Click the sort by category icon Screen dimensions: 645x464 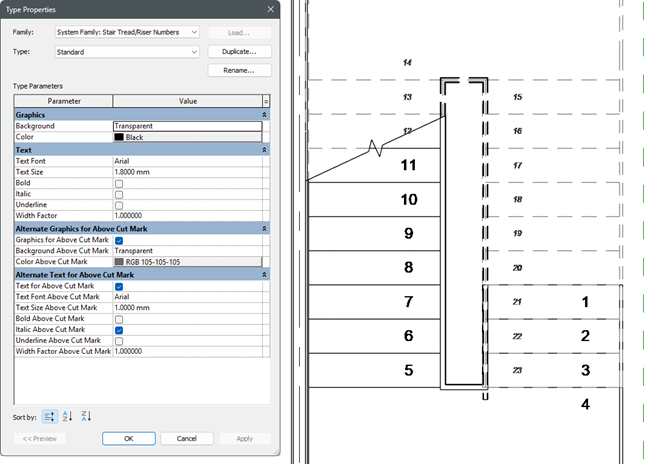[x=50, y=416]
